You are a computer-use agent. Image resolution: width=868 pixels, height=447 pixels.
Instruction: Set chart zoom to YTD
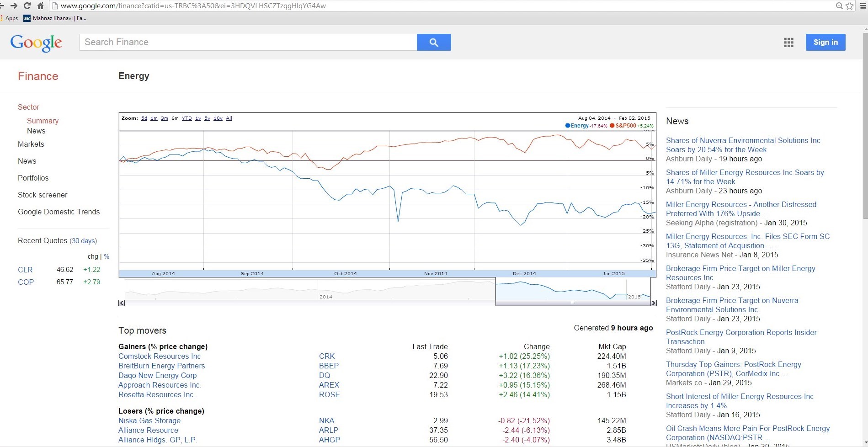tap(186, 118)
